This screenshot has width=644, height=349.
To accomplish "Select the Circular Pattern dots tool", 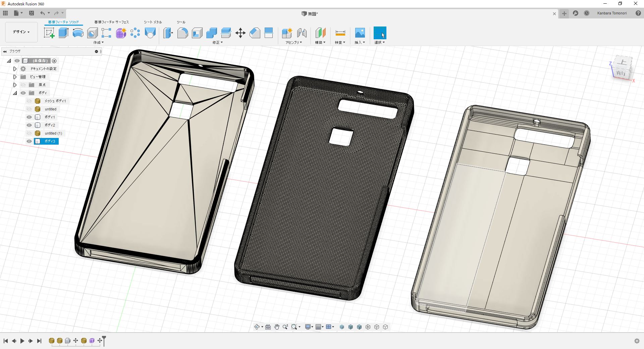I will point(135,33).
